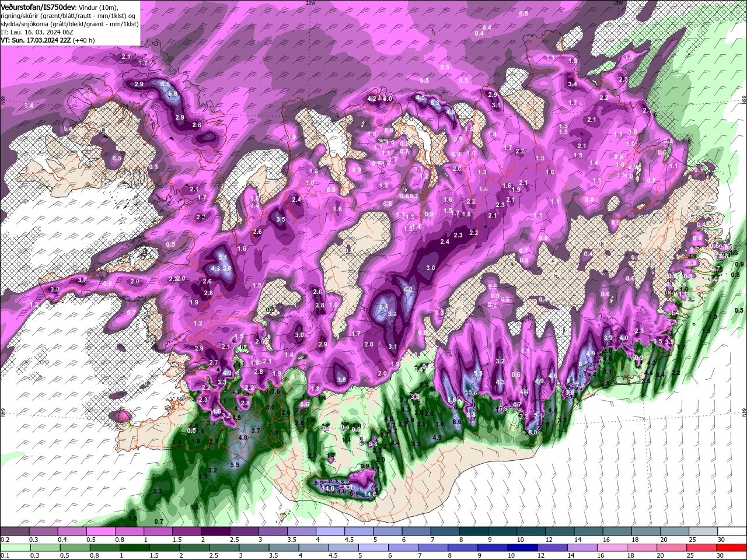The height and width of the screenshot is (560, 747).
Task: Click the '3.4' precipitation value on the map
Action: (x=573, y=85)
